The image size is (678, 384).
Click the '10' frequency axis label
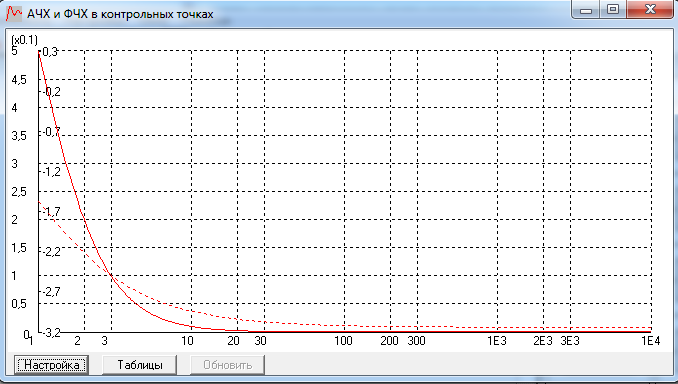[187, 341]
